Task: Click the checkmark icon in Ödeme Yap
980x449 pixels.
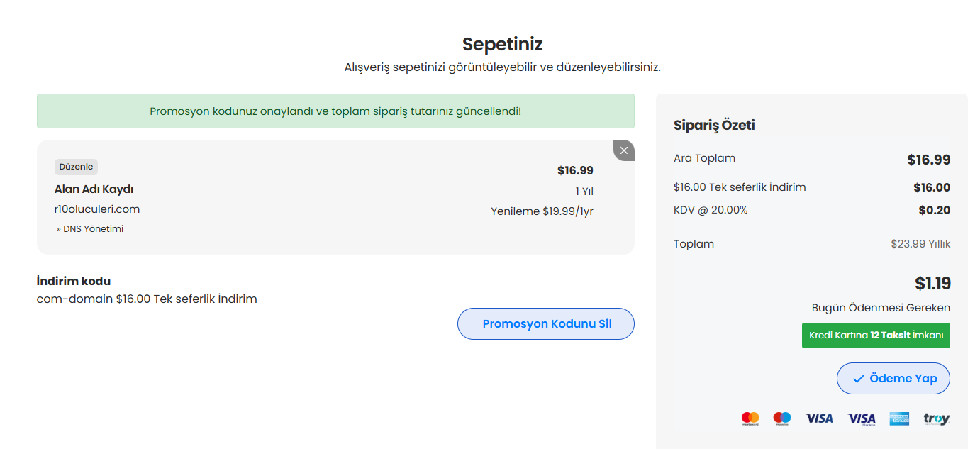Action: coord(858,379)
